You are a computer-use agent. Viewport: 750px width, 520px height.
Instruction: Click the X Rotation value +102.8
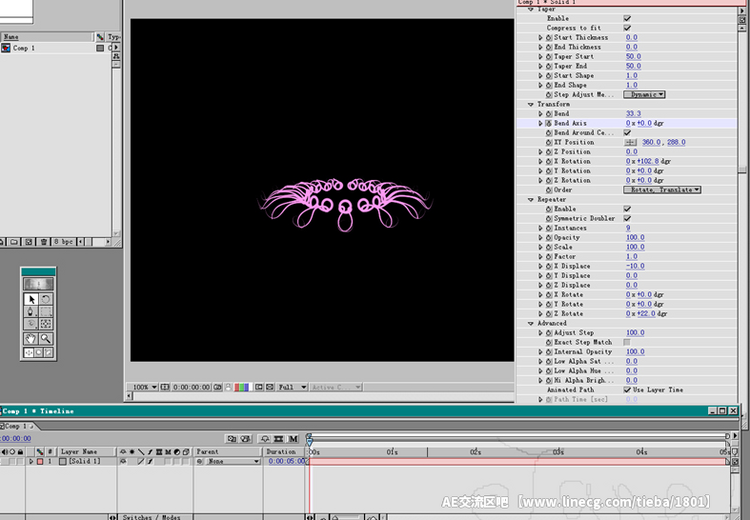[648, 161]
